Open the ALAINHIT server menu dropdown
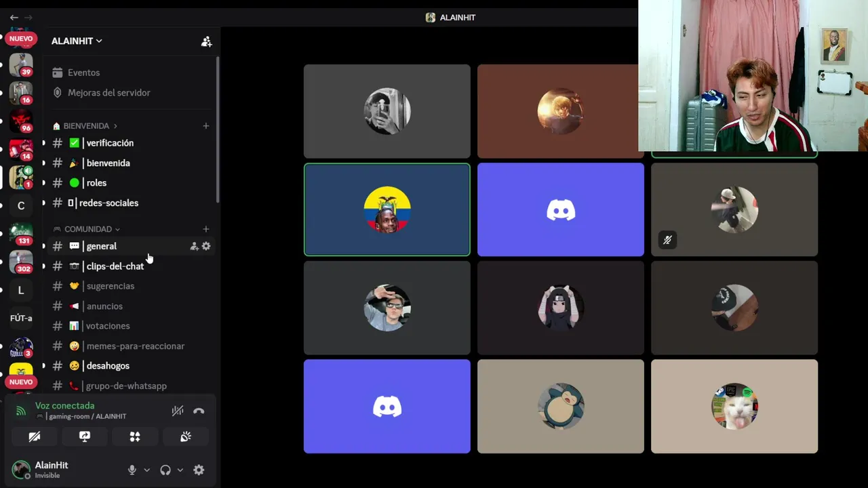The image size is (868, 488). click(77, 41)
